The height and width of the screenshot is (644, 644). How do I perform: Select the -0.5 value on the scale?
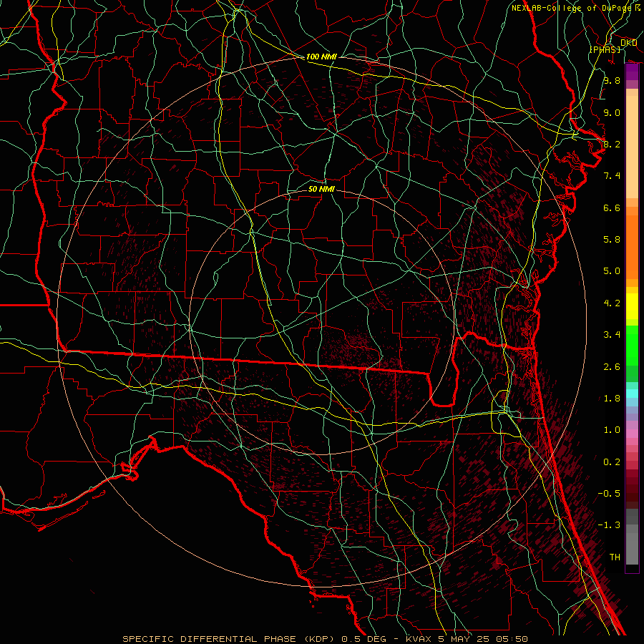(x=609, y=494)
